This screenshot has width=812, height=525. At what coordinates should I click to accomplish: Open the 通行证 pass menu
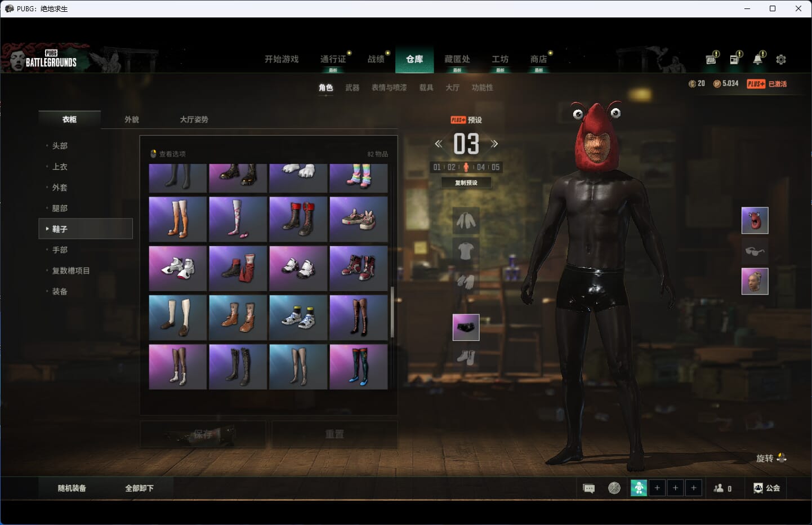pyautogui.click(x=333, y=59)
